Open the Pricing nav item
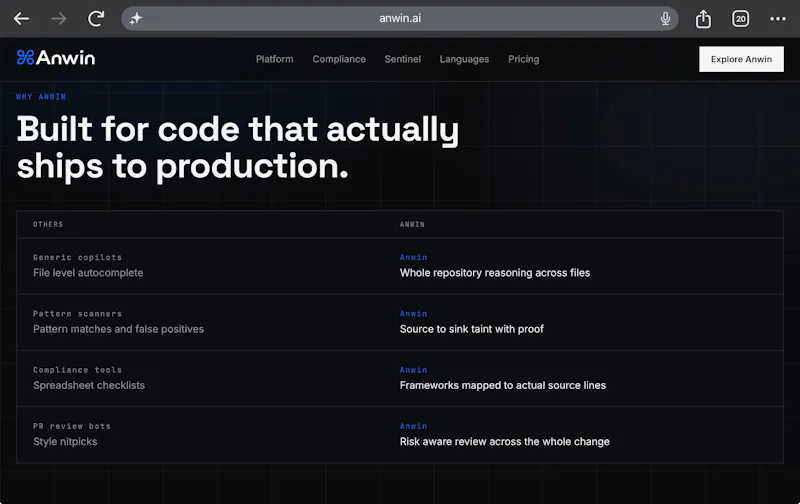The width and height of the screenshot is (800, 504). coord(523,59)
